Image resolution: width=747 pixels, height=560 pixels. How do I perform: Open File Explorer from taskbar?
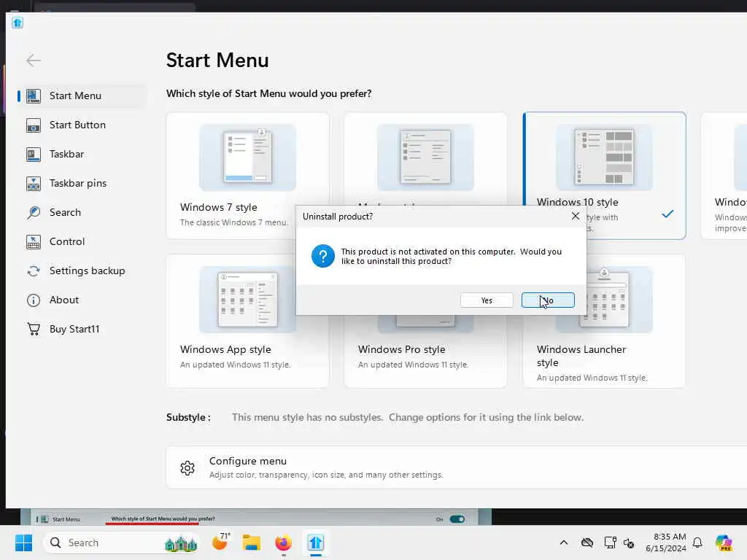pyautogui.click(x=252, y=542)
